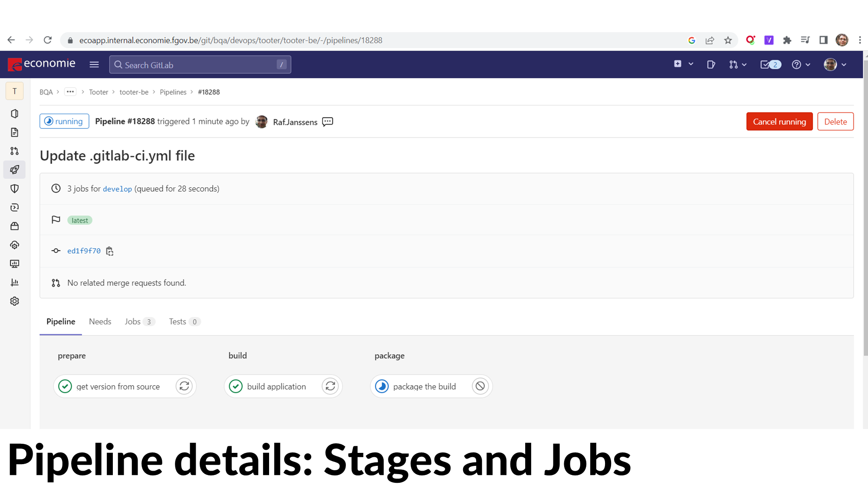Toggle the hamburger navigation menu
The image size is (868, 488).
94,65
